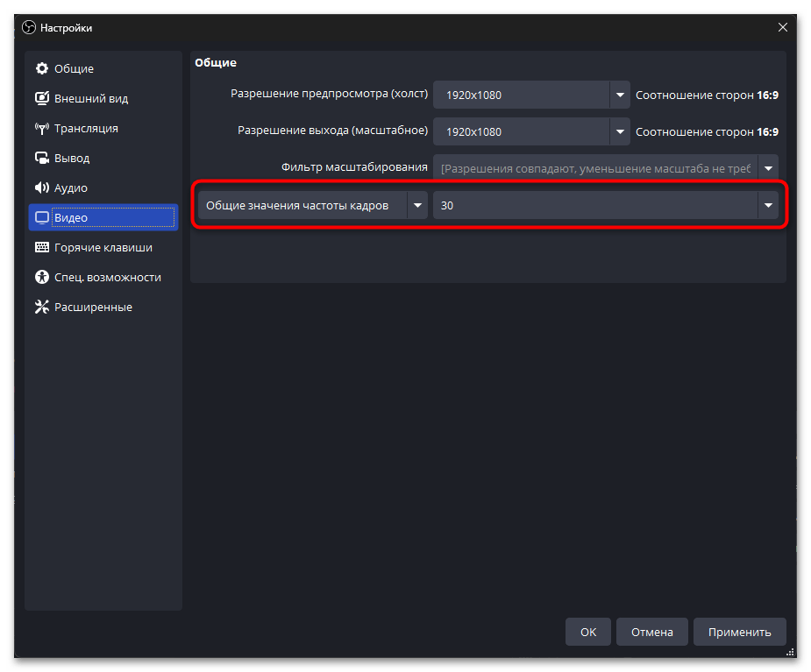
Task: Click the Вывод output icon
Action: (x=41, y=159)
